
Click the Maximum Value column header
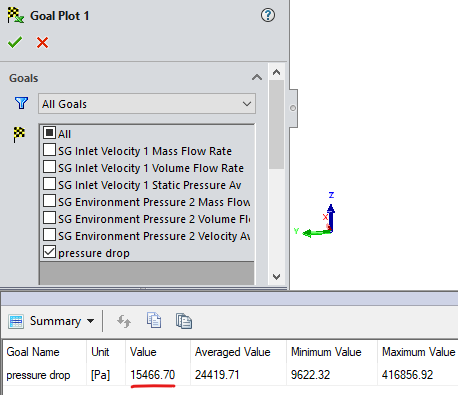419,352
